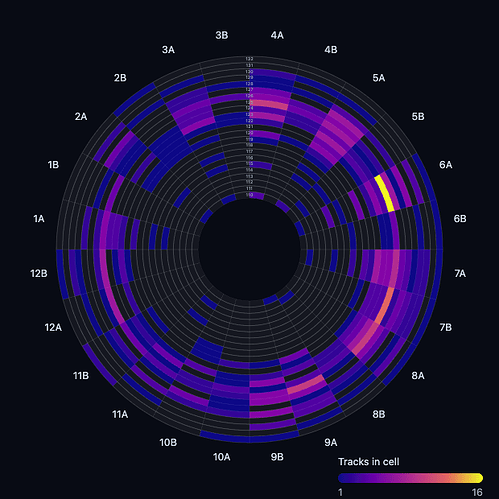
Task: Click the 2B key sector label
Action: click(120, 78)
